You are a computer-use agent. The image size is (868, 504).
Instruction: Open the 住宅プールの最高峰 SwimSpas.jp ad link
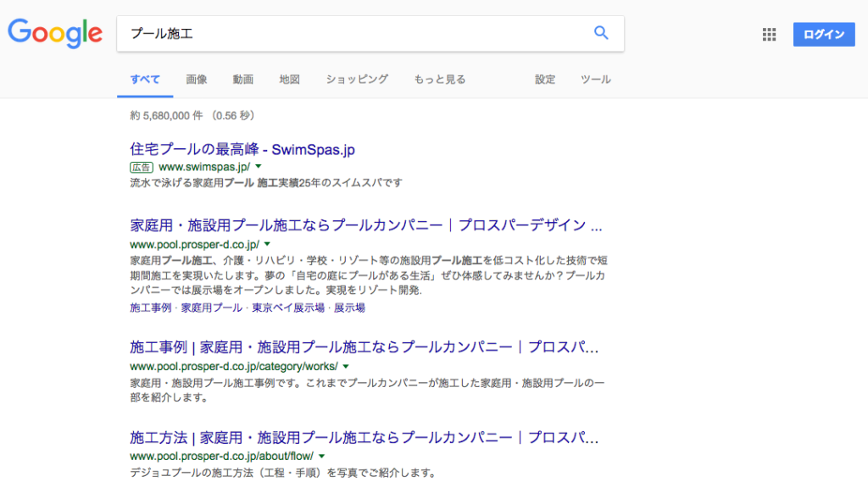click(x=242, y=149)
